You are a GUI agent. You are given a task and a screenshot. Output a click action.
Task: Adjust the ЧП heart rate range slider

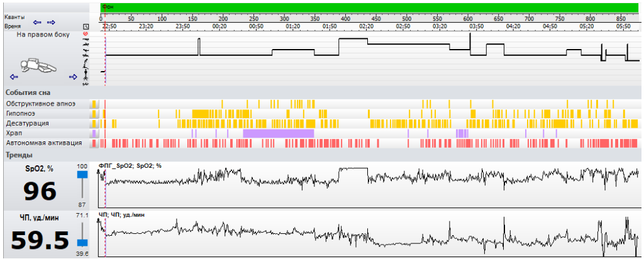[82, 242]
